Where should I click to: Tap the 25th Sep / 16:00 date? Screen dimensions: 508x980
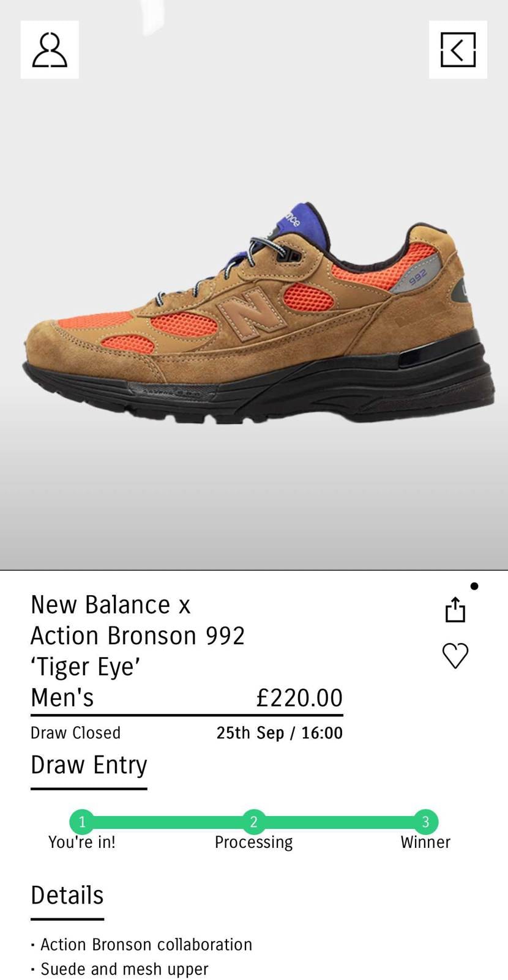pos(280,733)
